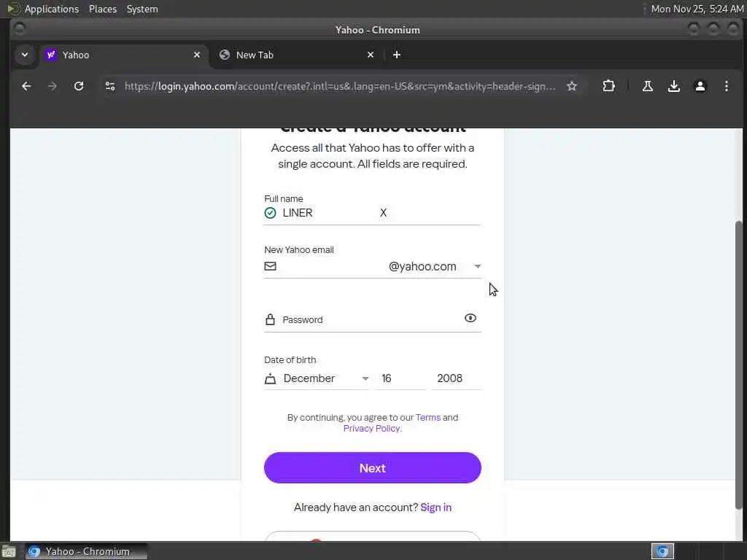747x560 pixels.
Task: Click the Next button
Action: click(x=373, y=467)
